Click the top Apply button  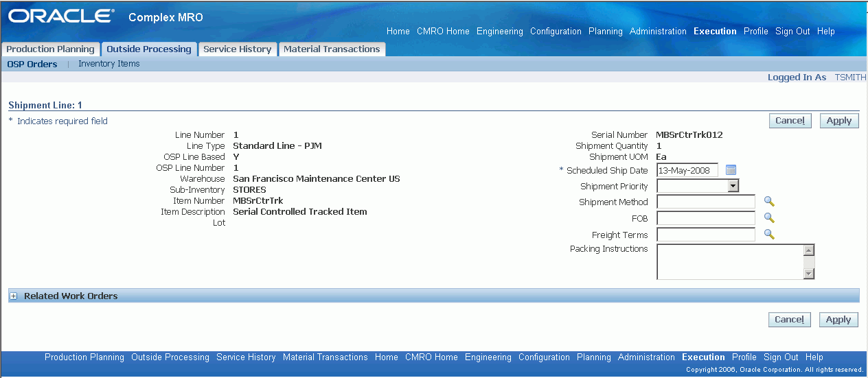coord(838,121)
